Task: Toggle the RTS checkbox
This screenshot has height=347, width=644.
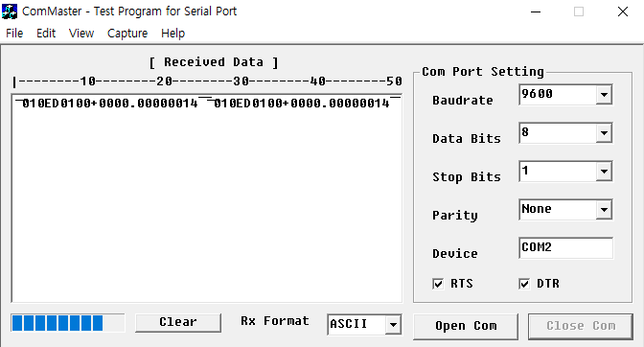Action: point(438,284)
